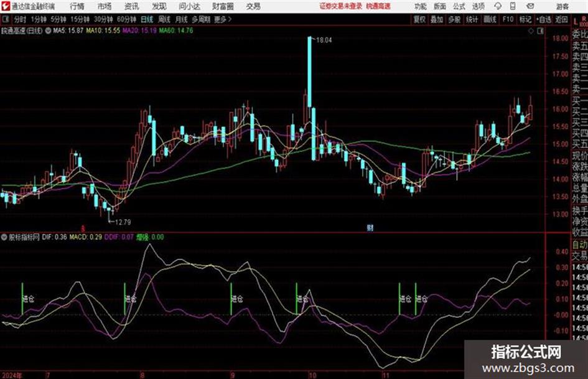This screenshot has height=379, width=588.
Task: Click the 复权 toolbar button
Action: click(x=419, y=19)
